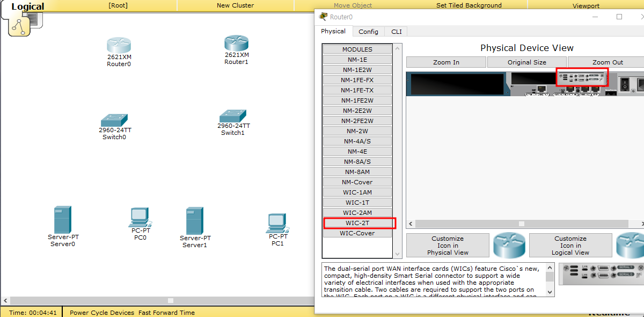Select the NM-2FE2W module
Viewport: 644px width, 317px height.
click(x=357, y=121)
